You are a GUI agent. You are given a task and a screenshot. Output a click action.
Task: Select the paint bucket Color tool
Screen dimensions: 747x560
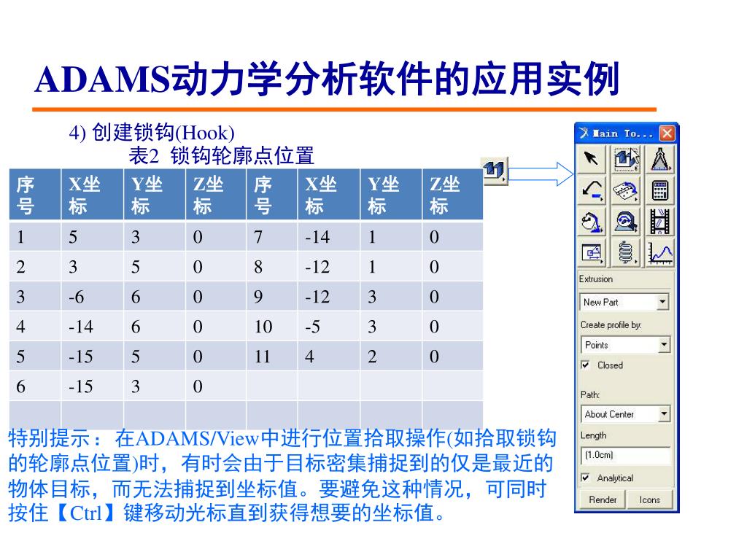(x=591, y=222)
